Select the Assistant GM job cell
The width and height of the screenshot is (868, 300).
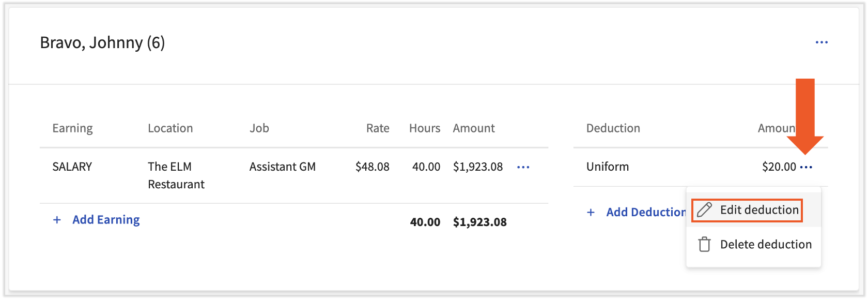[x=282, y=167]
